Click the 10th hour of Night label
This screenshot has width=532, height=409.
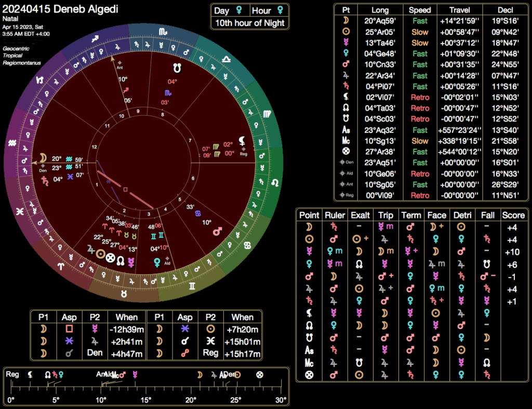[250, 23]
